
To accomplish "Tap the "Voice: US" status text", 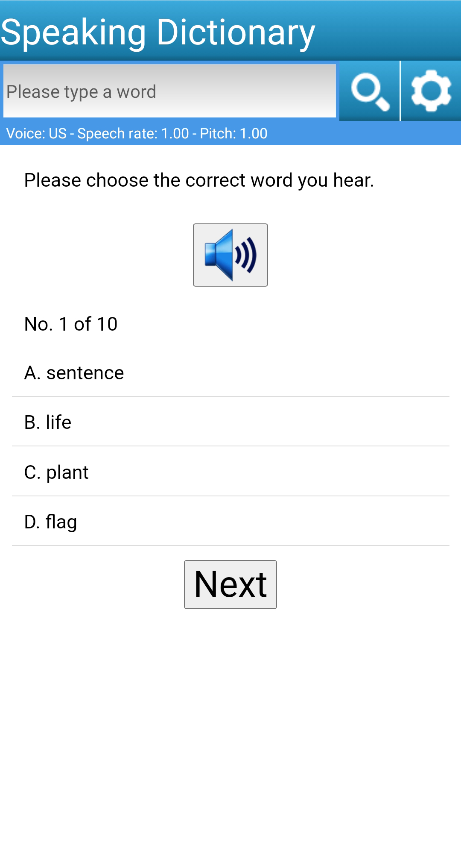I will 36,134.
